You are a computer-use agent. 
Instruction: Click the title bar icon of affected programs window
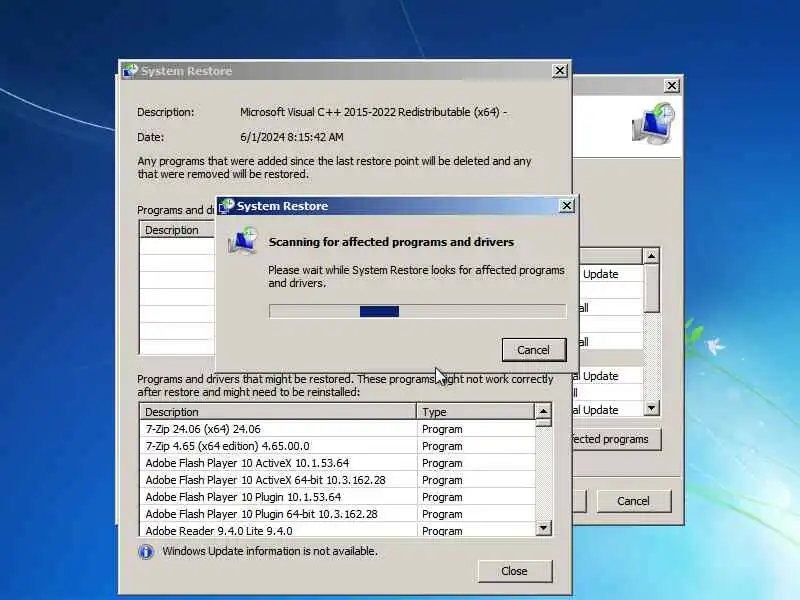(x=130, y=70)
